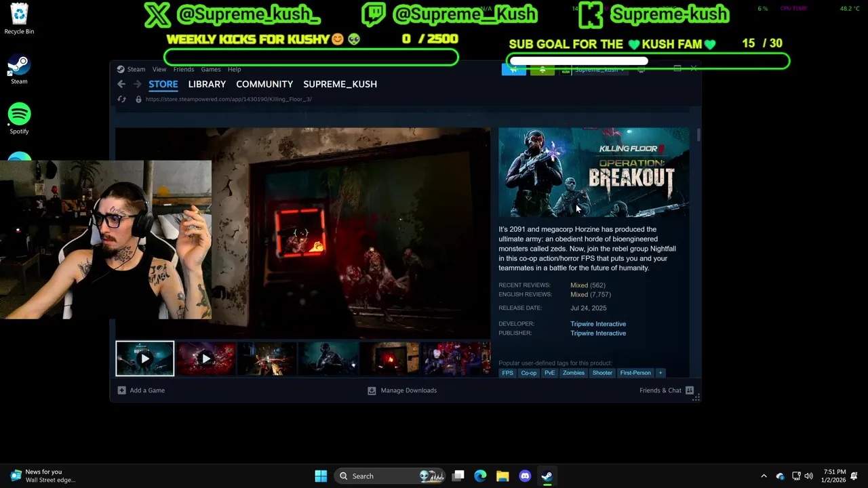Screen dimensions: 868x488
Task: Reload the store page with refresh icon
Action: [x=122, y=99]
